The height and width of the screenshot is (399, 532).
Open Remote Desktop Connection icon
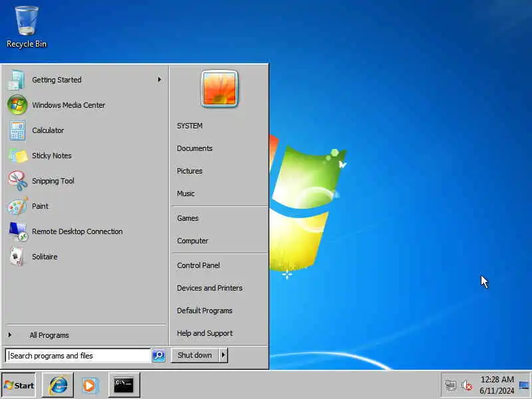(x=19, y=231)
